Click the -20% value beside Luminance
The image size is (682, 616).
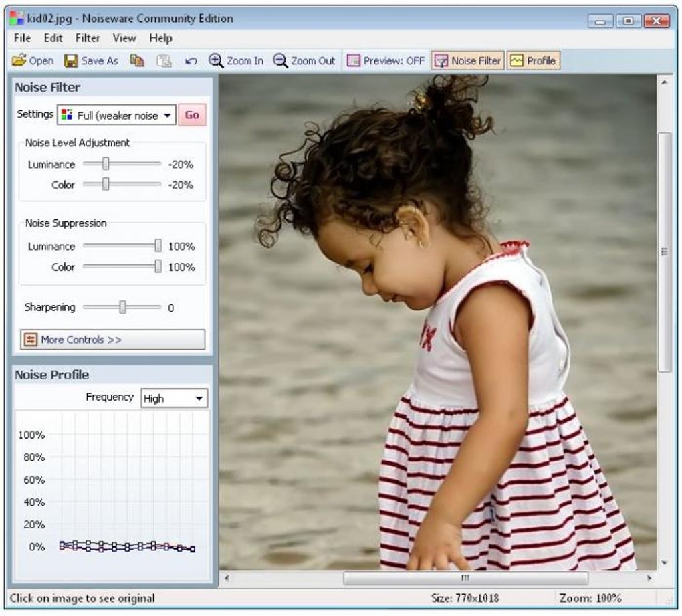coord(181,165)
